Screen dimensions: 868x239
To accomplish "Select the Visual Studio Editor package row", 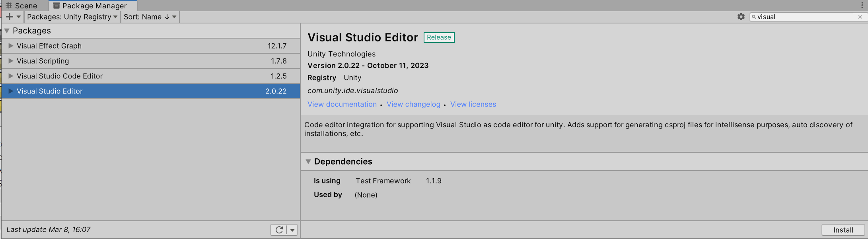I will (x=151, y=91).
